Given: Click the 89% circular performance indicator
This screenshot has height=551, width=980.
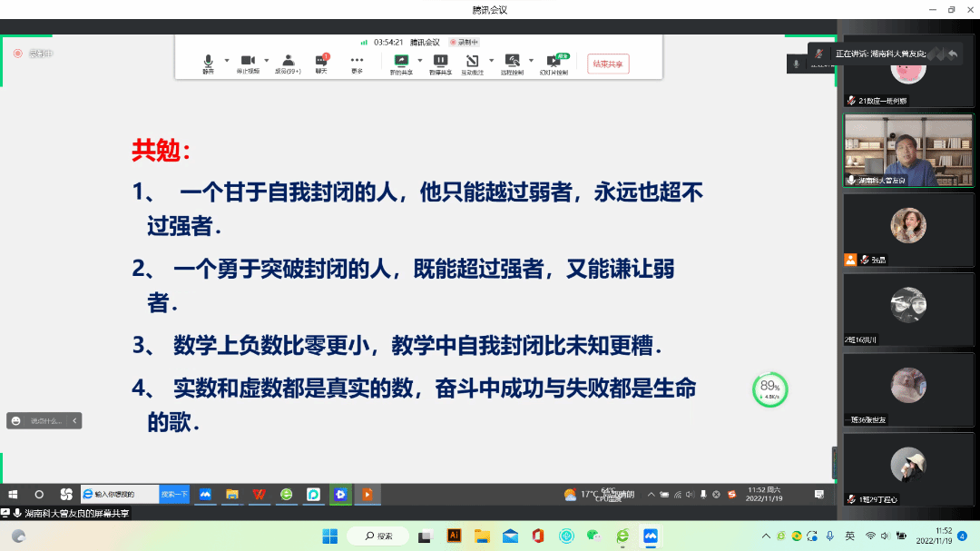Looking at the screenshot, I should pos(769,389).
